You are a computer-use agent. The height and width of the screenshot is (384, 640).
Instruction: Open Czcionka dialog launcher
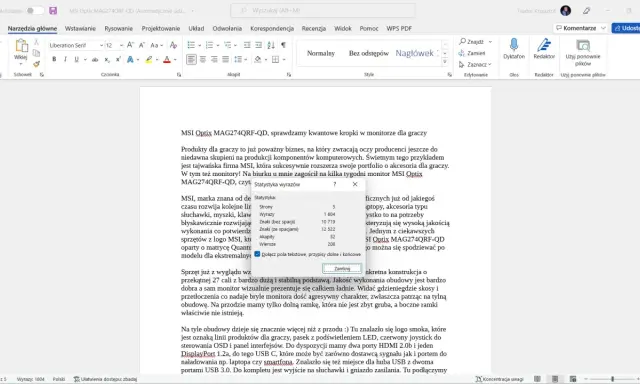(179, 75)
